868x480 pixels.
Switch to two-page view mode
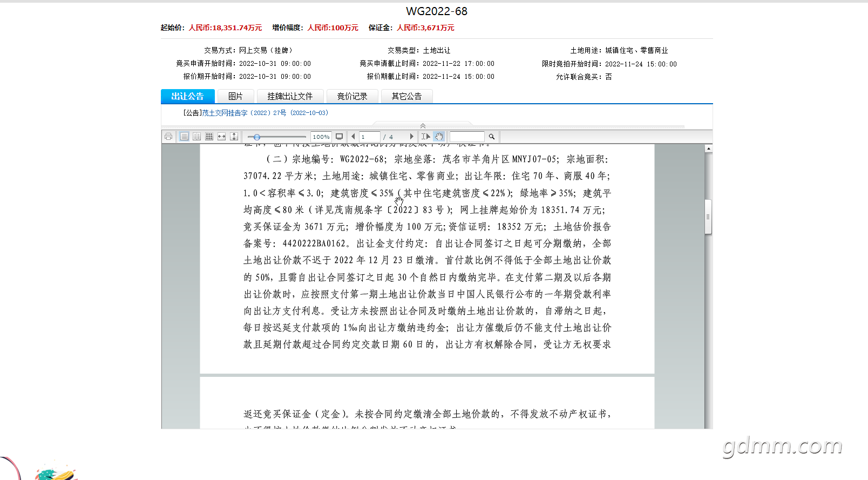[196, 137]
